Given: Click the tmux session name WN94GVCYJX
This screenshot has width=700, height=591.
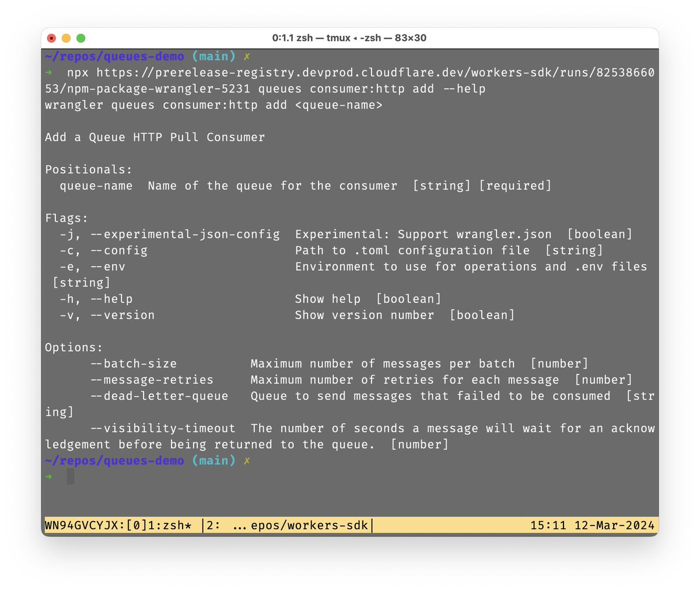Looking at the screenshot, I should click(81, 525).
